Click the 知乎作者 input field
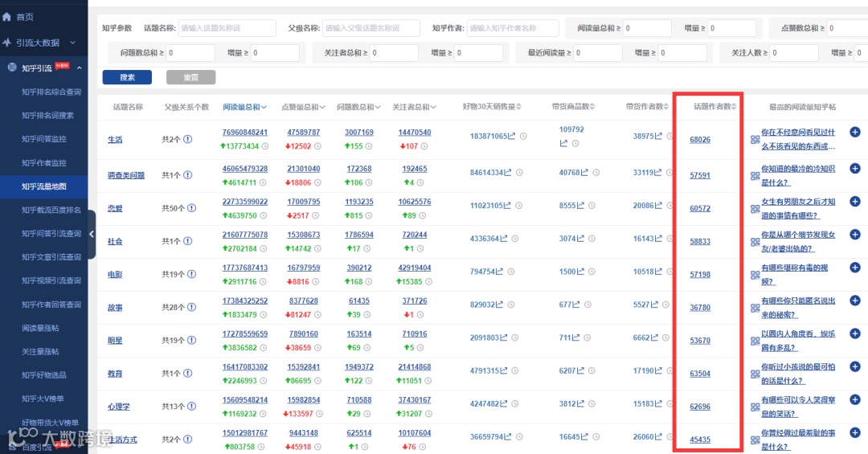Viewport: 868px width, 454px height. (513, 28)
